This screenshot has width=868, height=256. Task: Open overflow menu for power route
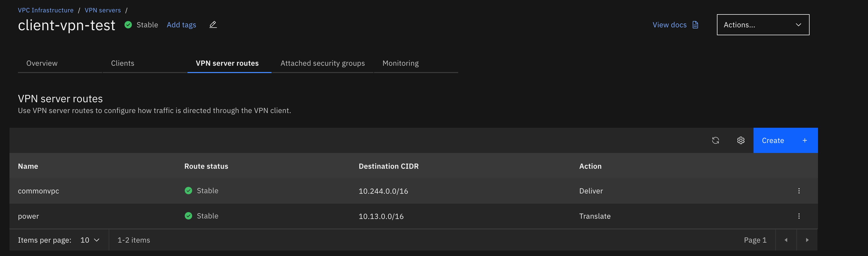tap(799, 216)
